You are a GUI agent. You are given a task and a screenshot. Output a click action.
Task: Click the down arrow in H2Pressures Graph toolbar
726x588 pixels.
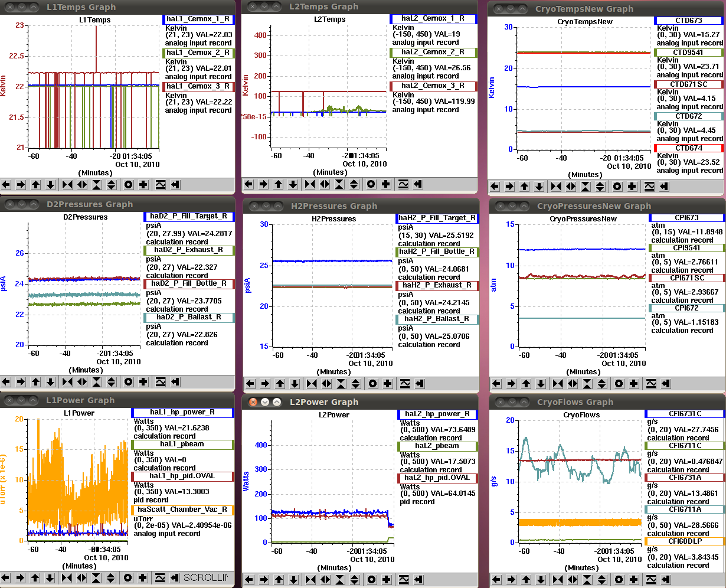(x=295, y=384)
